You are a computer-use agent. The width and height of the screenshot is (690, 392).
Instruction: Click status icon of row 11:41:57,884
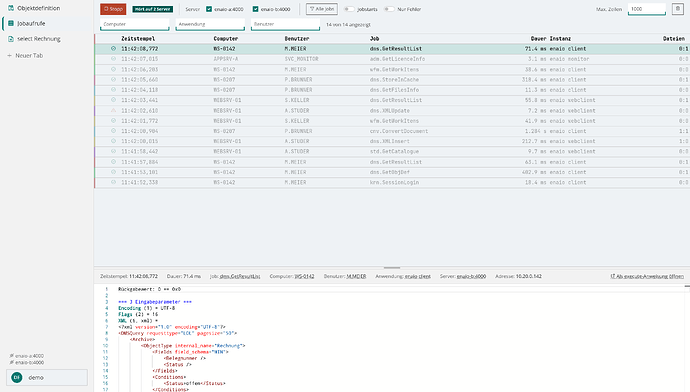pyautogui.click(x=113, y=162)
